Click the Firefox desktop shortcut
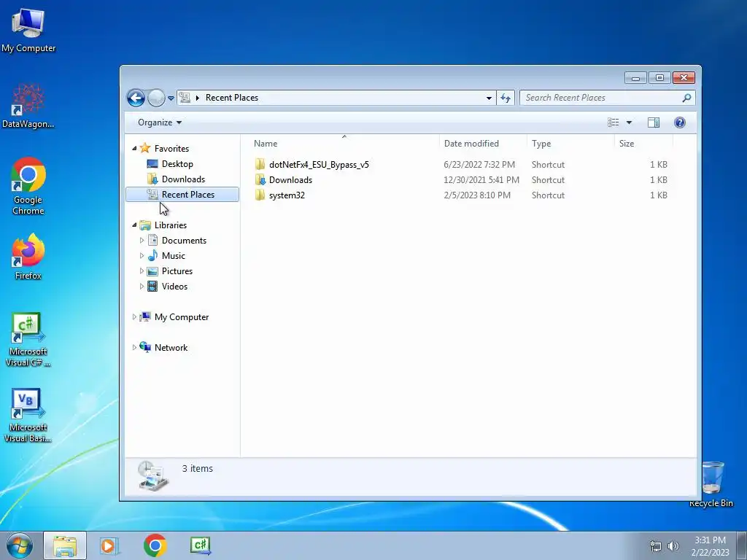Image resolution: width=747 pixels, height=560 pixels. click(28, 257)
